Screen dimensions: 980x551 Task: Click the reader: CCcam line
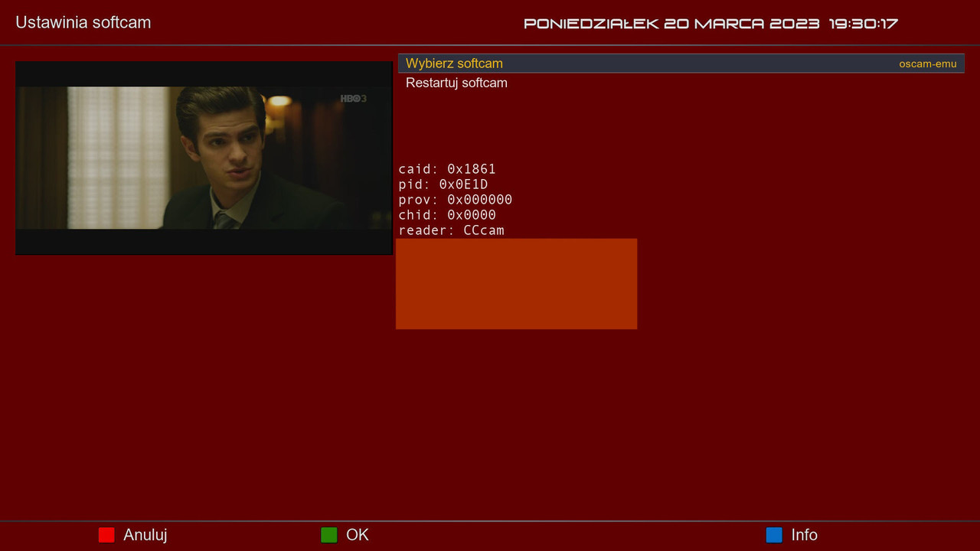coord(451,230)
